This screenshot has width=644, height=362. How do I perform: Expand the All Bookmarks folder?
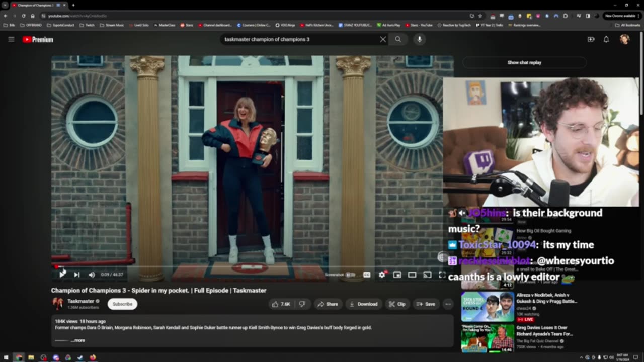pyautogui.click(x=628, y=25)
